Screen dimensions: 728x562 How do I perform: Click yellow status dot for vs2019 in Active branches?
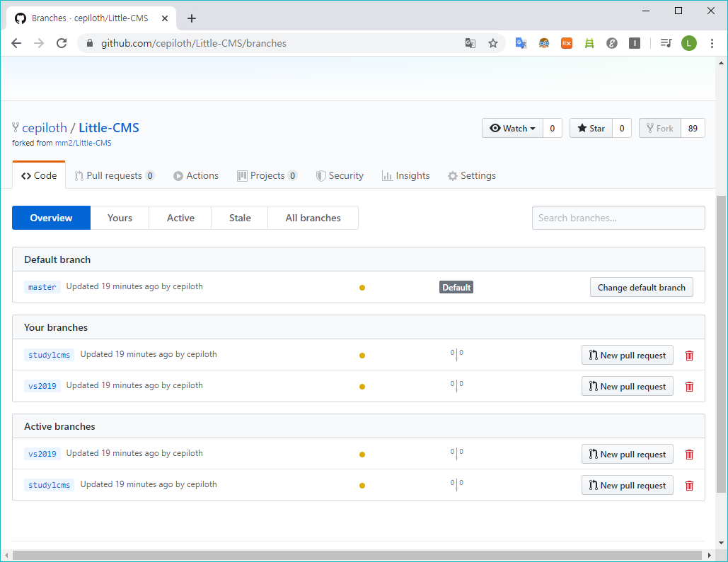(362, 455)
